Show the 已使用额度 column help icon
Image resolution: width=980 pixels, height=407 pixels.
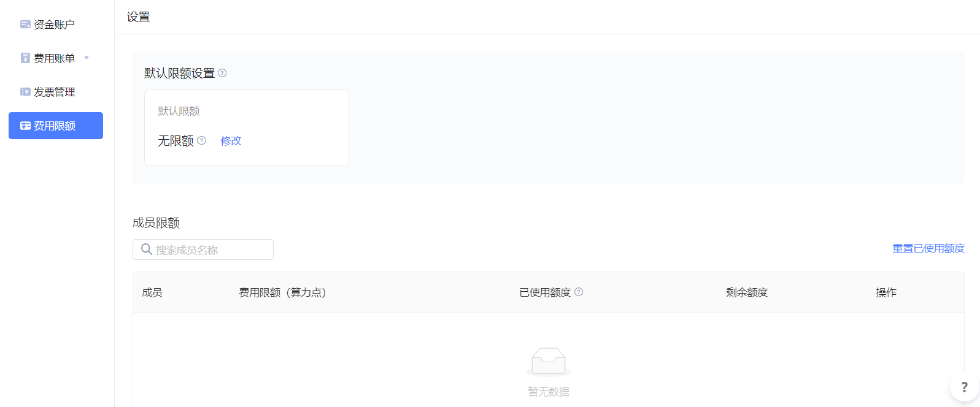[579, 292]
